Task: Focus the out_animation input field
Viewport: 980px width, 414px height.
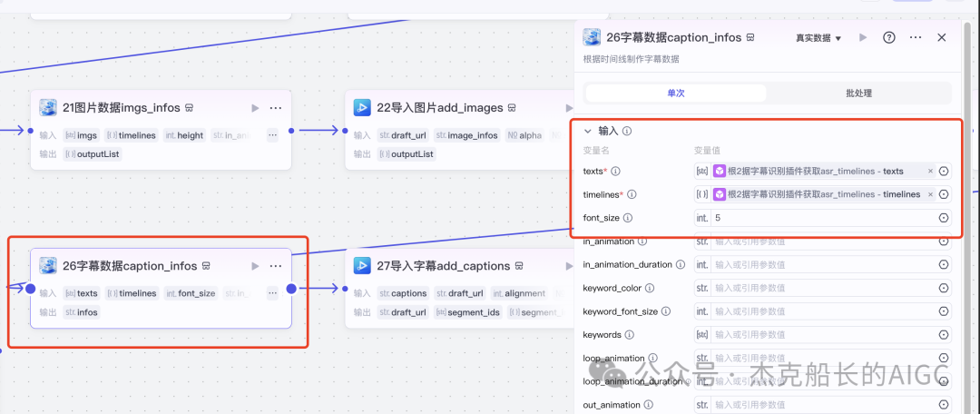Action: tap(823, 405)
